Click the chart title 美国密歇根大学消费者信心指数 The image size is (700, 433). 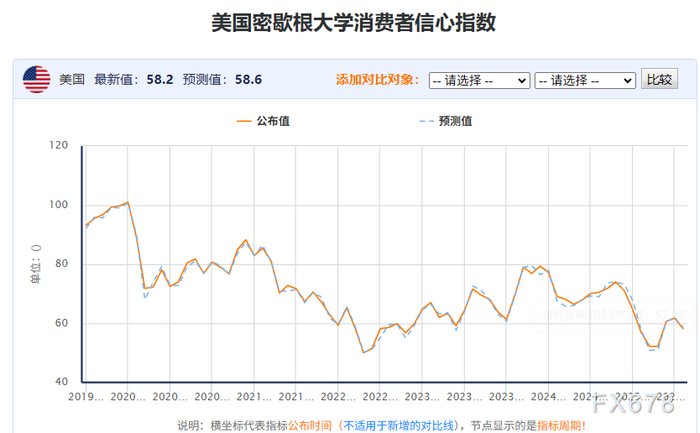353,22
